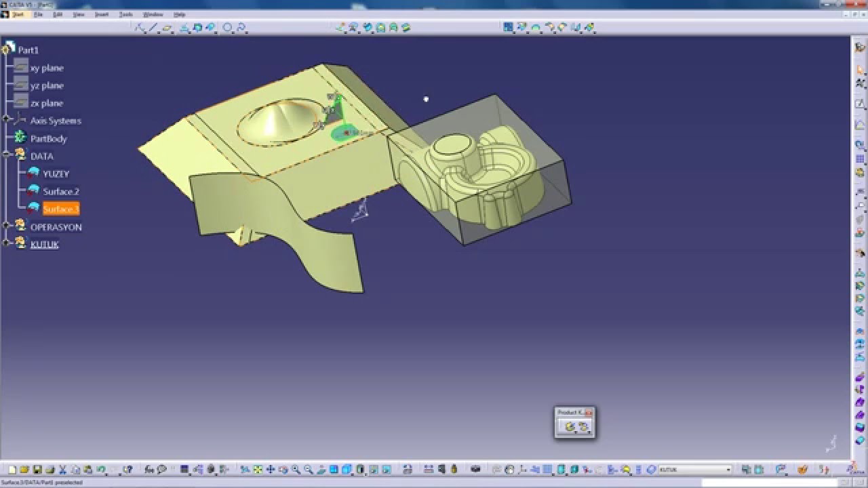The height and width of the screenshot is (488, 868).
Task: Select the Line tool in top toolbar
Action: pos(153,28)
